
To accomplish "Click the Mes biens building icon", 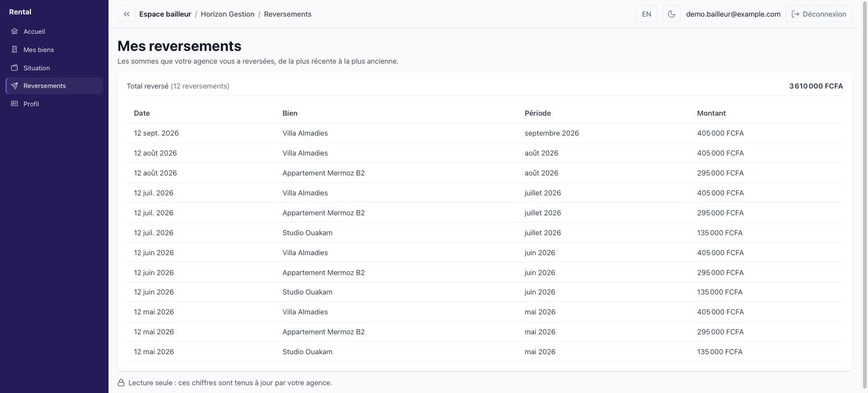I will (14, 50).
